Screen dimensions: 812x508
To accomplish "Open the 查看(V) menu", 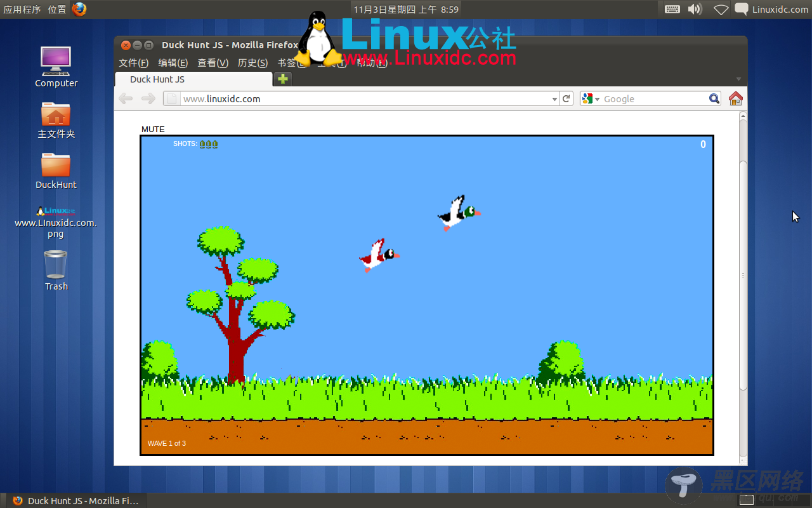I will [x=213, y=63].
